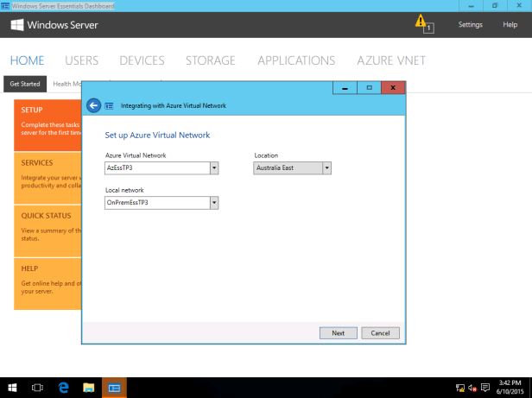Open the STORAGE tab
This screenshot has height=398, width=532.
pos(210,60)
